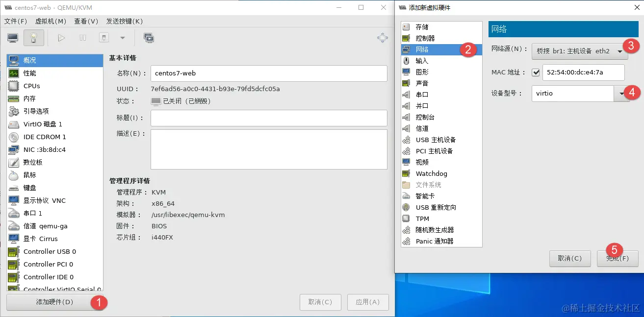The height and width of the screenshot is (317, 644).
Task: Select 显示协议 VNC item
Action: pyautogui.click(x=55, y=200)
